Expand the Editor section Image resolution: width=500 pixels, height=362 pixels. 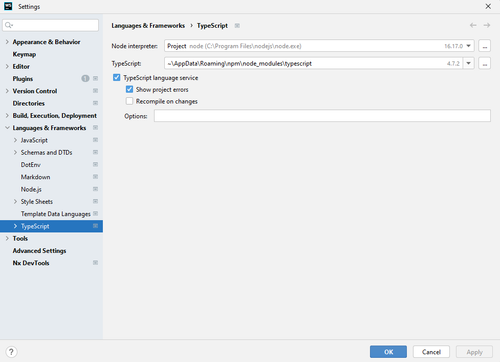(7, 66)
